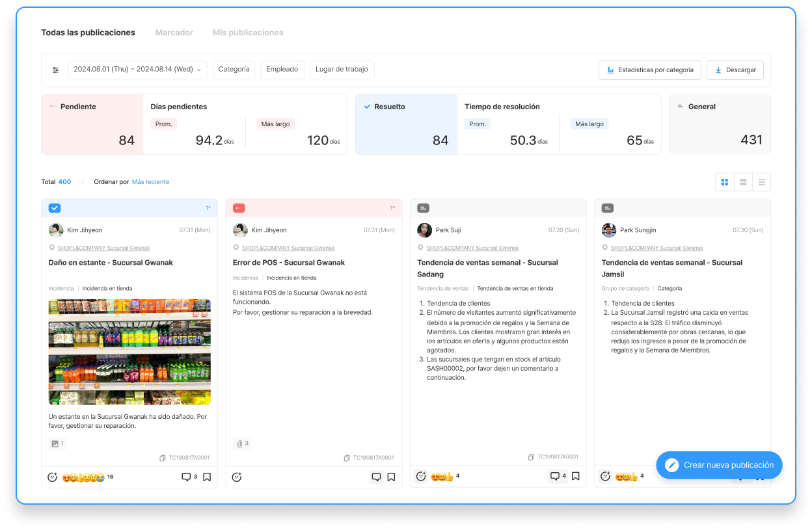Add reaction on Error de POS post
The height and width of the screenshot is (530, 812).
[x=237, y=477]
